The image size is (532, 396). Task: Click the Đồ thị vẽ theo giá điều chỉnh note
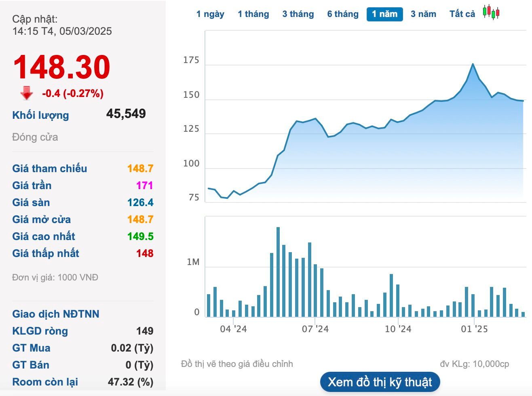[x=237, y=364]
